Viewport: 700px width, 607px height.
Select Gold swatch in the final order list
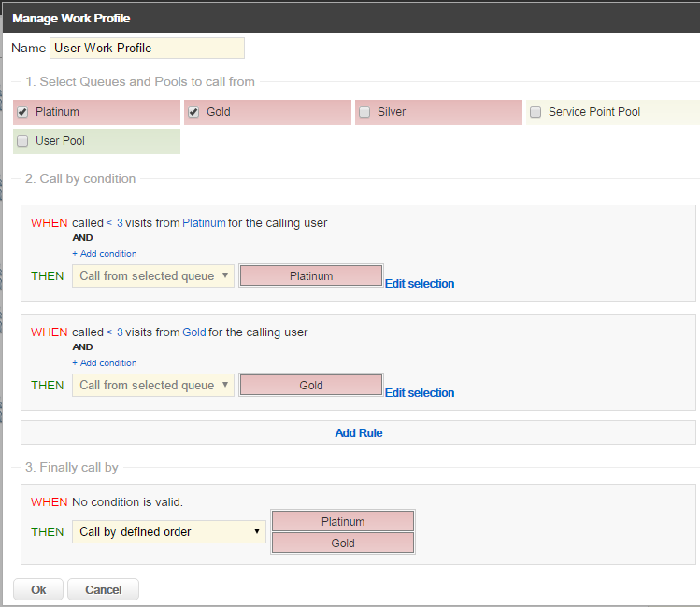point(343,543)
